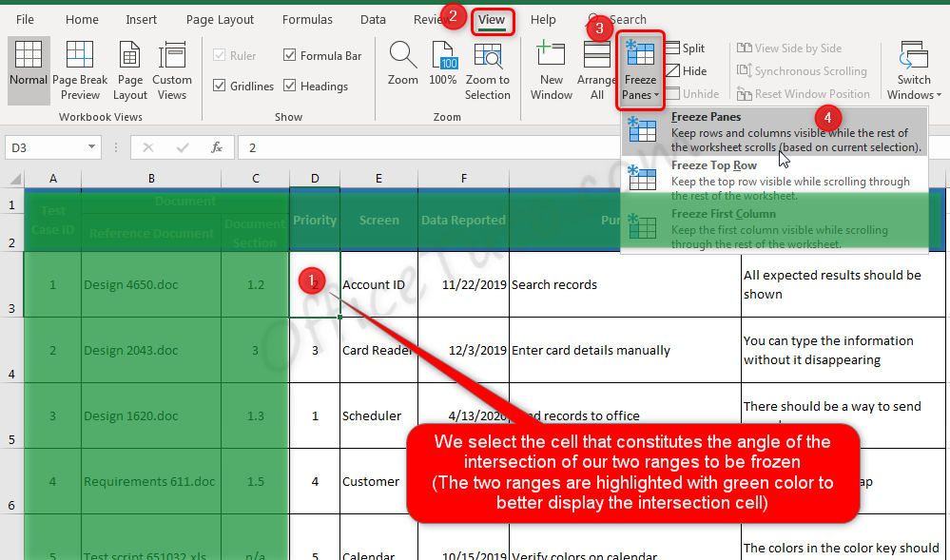The image size is (950, 560).
Task: Open a New Window
Action: tap(551, 67)
